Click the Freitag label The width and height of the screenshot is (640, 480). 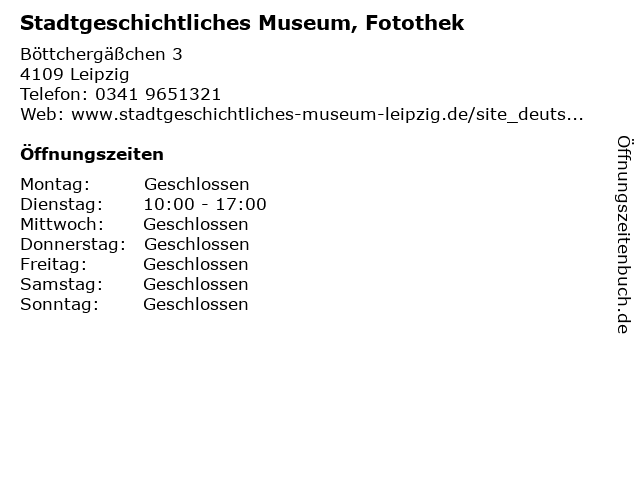(53, 264)
